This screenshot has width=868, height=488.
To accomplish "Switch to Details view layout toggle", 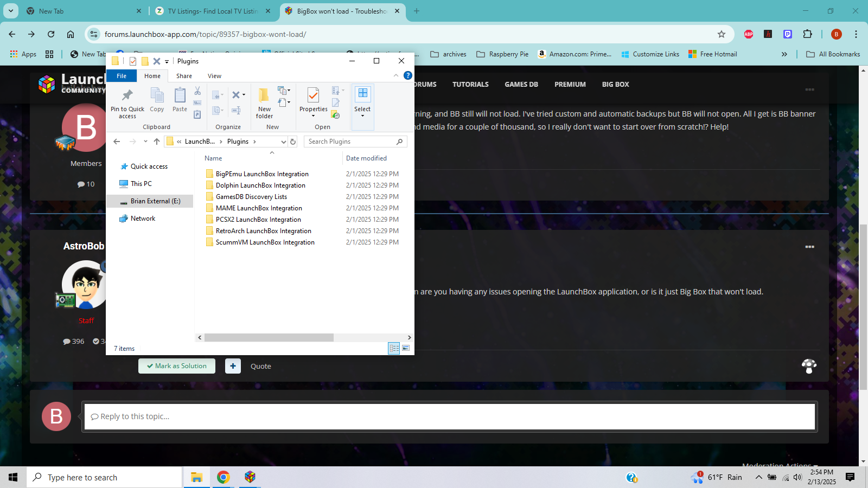I will tap(394, 348).
